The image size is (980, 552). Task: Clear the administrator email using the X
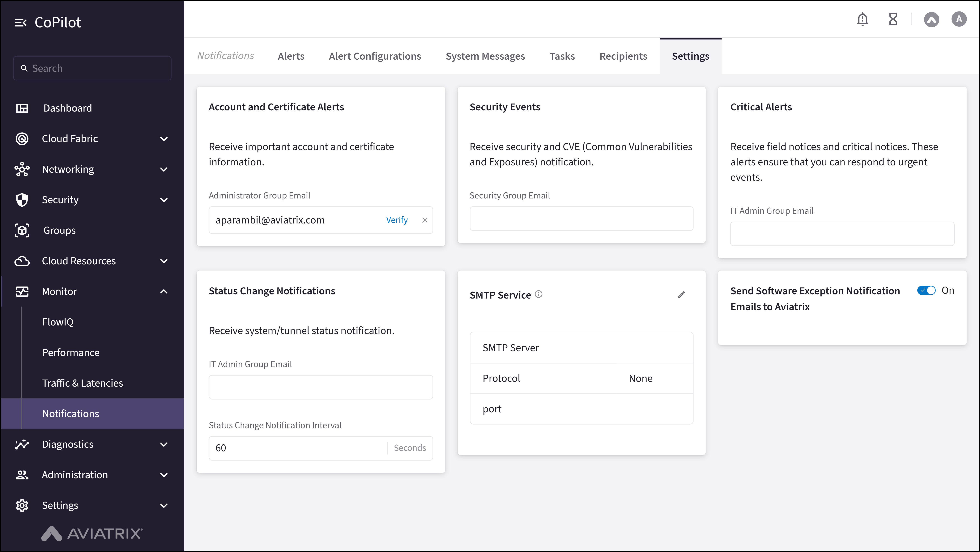[425, 220]
